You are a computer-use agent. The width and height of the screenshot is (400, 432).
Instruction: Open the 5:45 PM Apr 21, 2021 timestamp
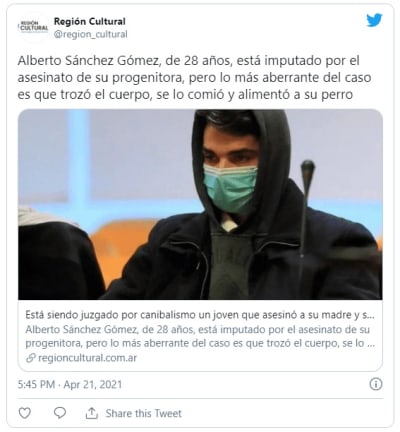tap(70, 384)
